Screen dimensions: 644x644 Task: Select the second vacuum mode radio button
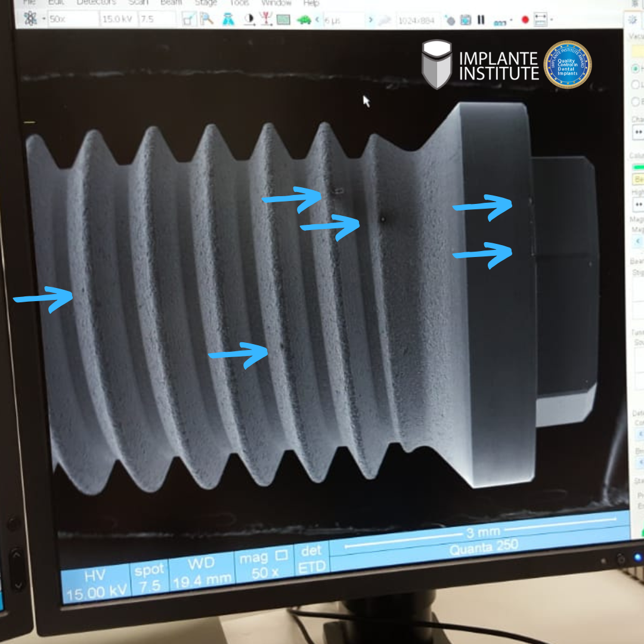(x=634, y=85)
